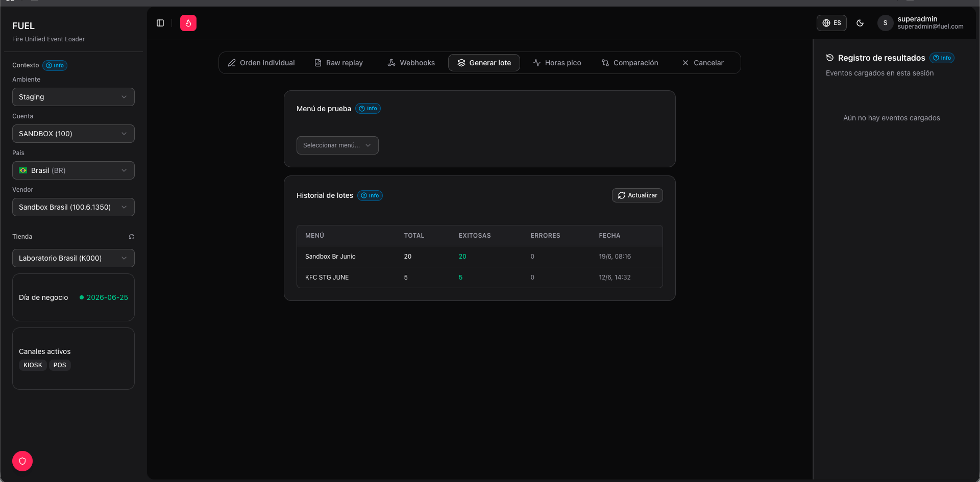Click the KIOSK channel badge
The image size is (980, 482).
[x=33, y=365]
